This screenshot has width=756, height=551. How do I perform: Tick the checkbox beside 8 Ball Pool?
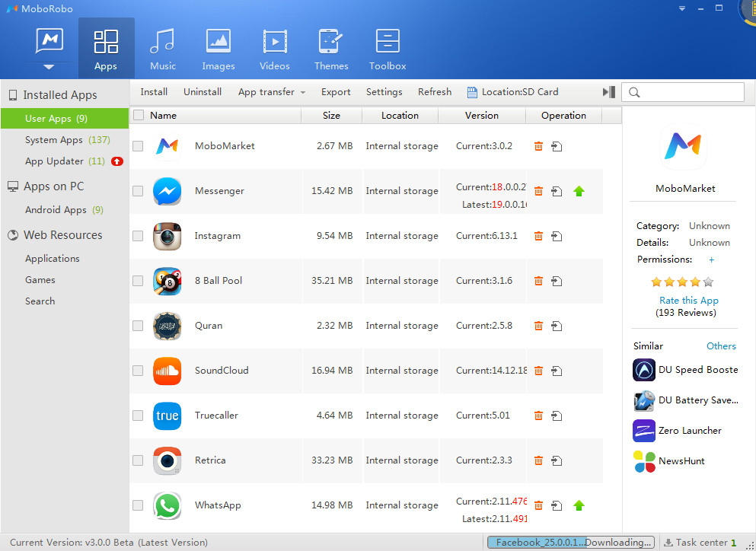[x=138, y=281]
